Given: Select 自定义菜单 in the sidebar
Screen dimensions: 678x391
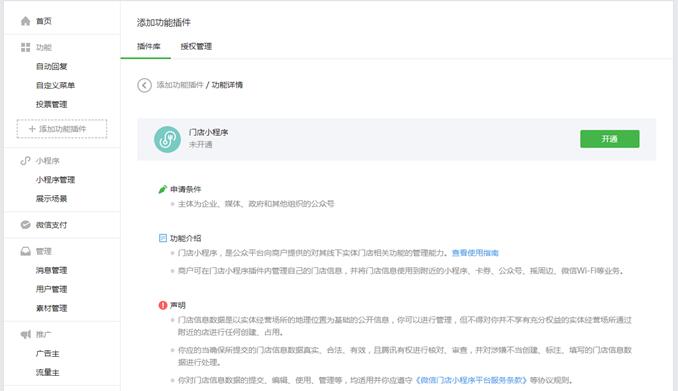Looking at the screenshot, I should point(55,86).
